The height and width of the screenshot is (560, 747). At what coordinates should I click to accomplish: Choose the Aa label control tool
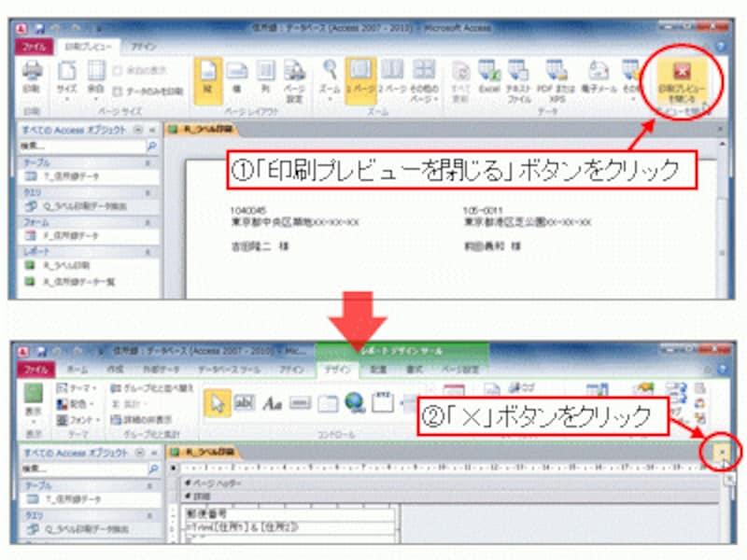point(272,404)
